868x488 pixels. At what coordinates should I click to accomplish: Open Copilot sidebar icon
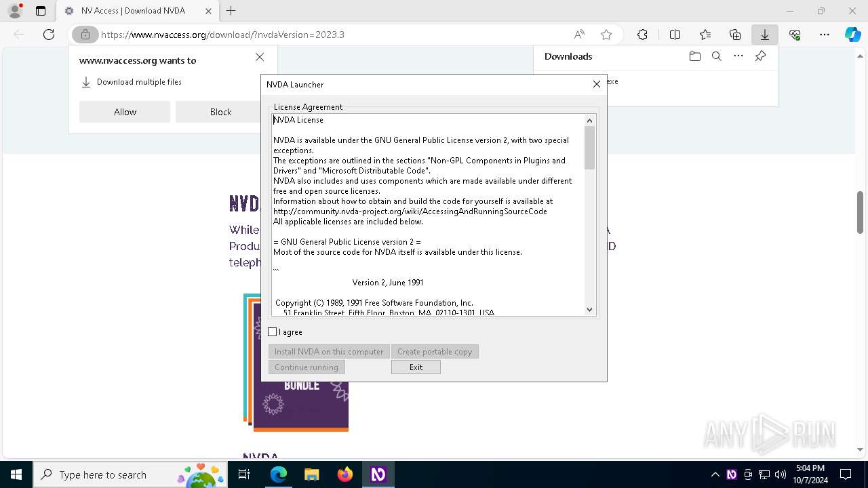[x=853, y=35]
